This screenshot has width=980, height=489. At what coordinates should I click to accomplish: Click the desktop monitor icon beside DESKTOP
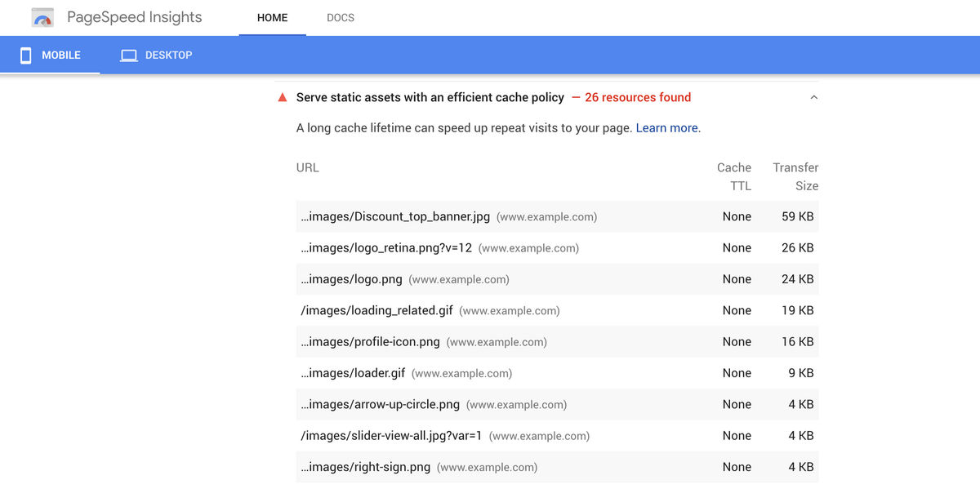[128, 55]
